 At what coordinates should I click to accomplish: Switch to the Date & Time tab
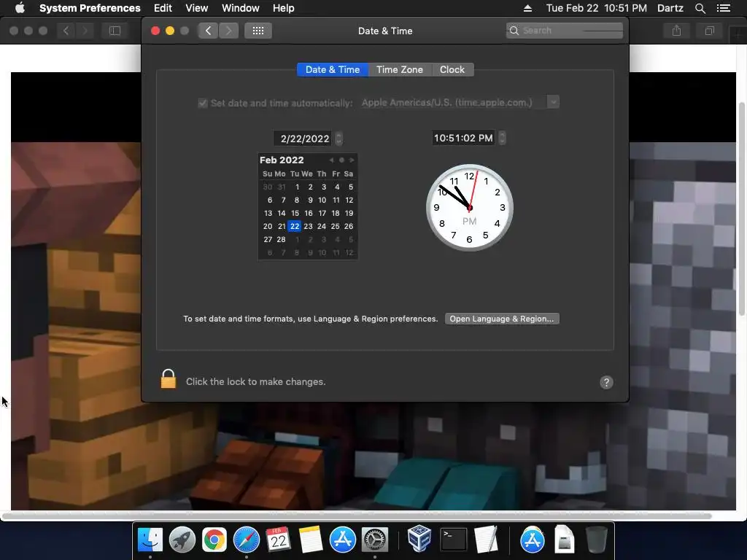tap(333, 69)
